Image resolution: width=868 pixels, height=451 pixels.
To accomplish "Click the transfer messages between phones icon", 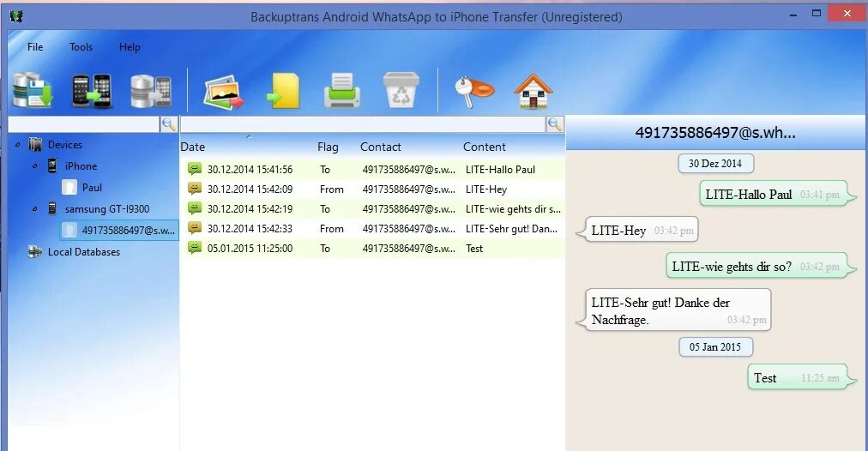I will [x=91, y=90].
